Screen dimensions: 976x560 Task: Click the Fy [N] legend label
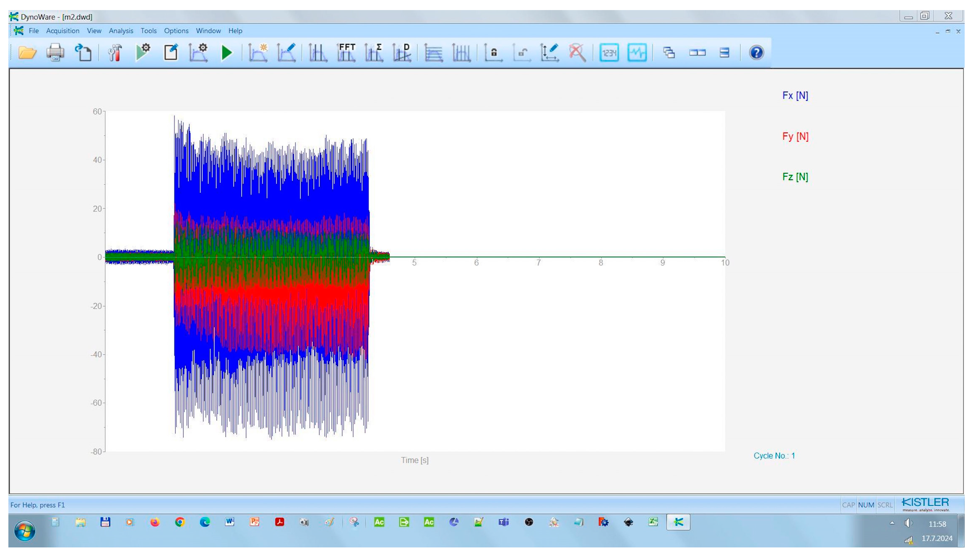click(x=795, y=136)
